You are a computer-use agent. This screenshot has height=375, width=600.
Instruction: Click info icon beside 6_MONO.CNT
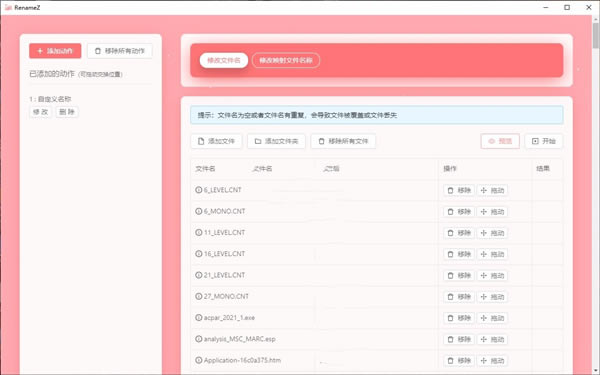click(199, 211)
